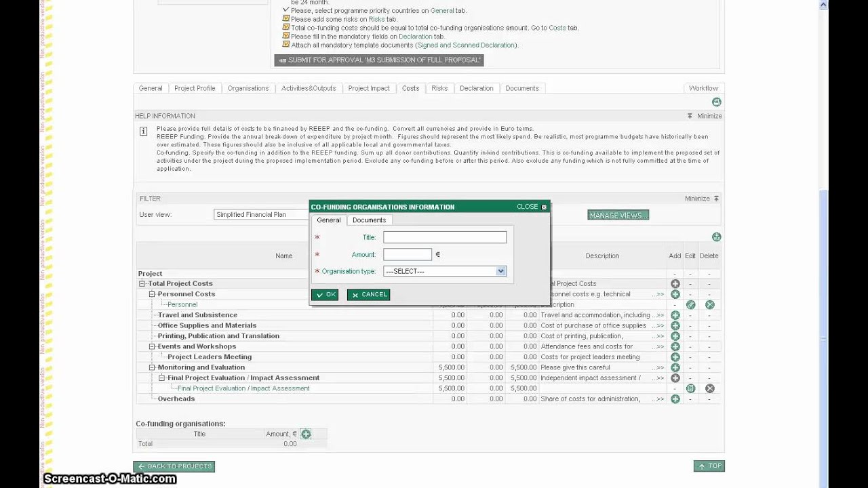Open the Project Impact tab
This screenshot has height=488, width=868.
pyautogui.click(x=369, y=89)
